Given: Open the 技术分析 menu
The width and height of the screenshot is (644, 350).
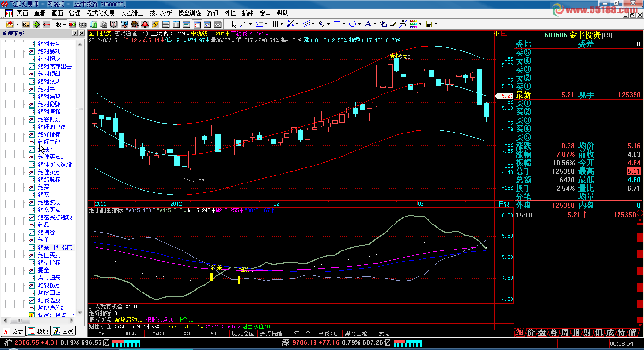Looking at the screenshot, I should point(161,13).
